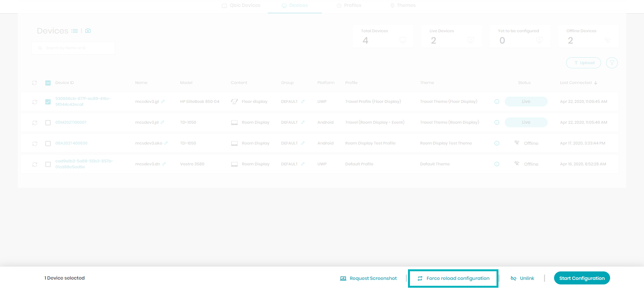Show info icon for mcsdev3.ako row
This screenshot has height=289, width=644.
point(497,143)
